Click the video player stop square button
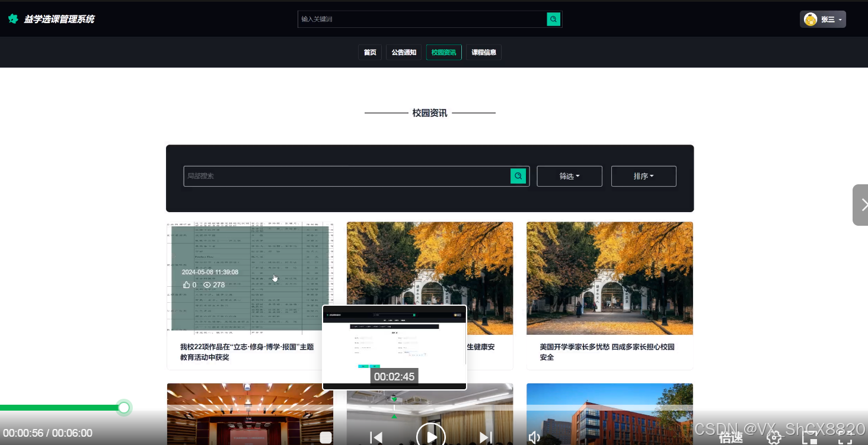 click(325, 437)
